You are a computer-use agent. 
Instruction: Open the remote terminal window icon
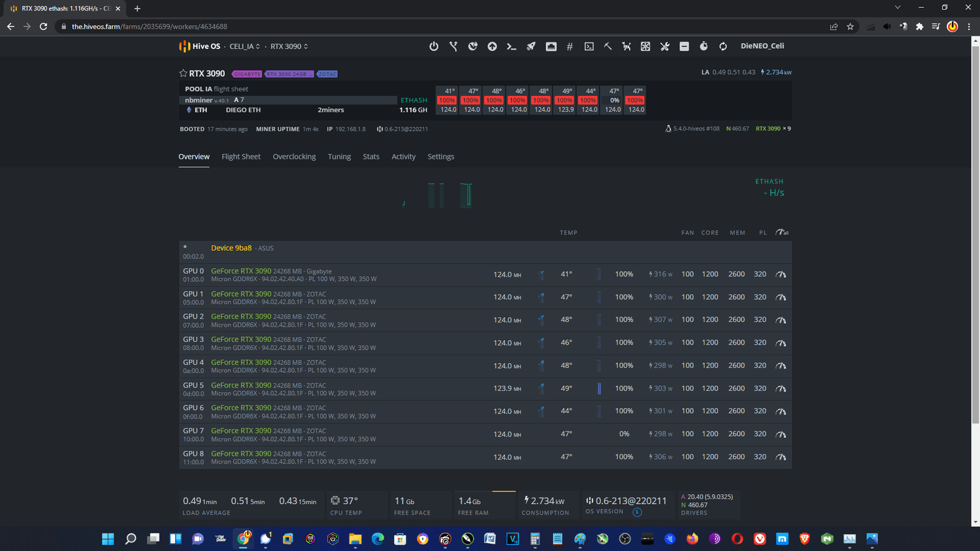tap(589, 46)
